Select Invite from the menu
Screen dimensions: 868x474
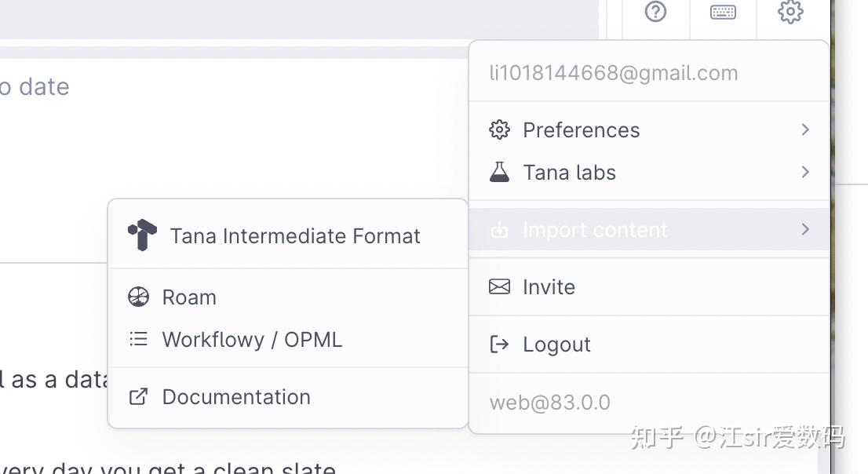549,286
